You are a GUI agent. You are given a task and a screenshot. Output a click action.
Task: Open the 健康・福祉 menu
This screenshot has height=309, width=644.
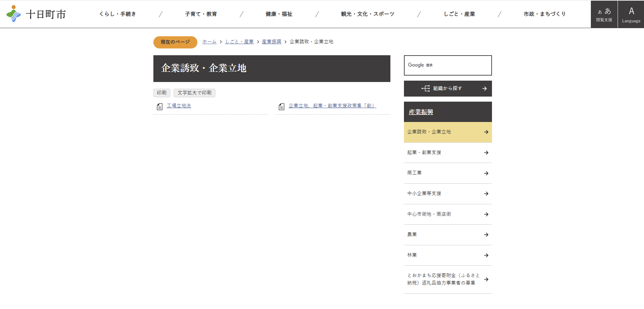279,14
